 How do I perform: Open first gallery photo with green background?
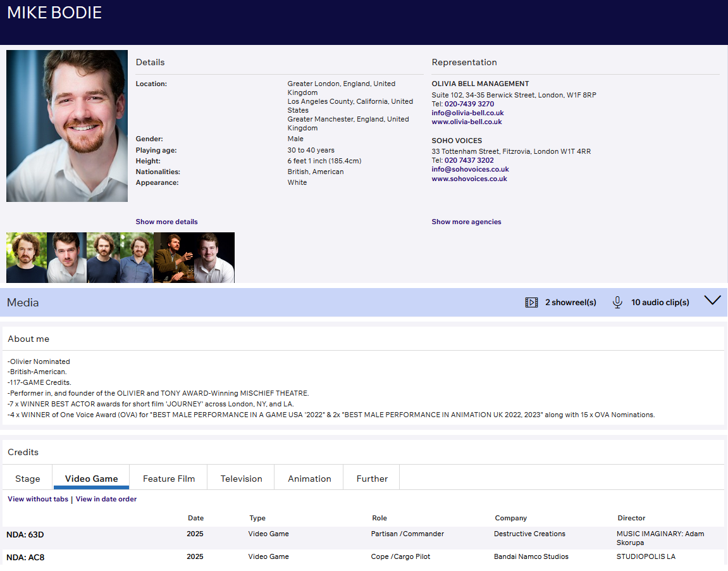[x=27, y=258]
